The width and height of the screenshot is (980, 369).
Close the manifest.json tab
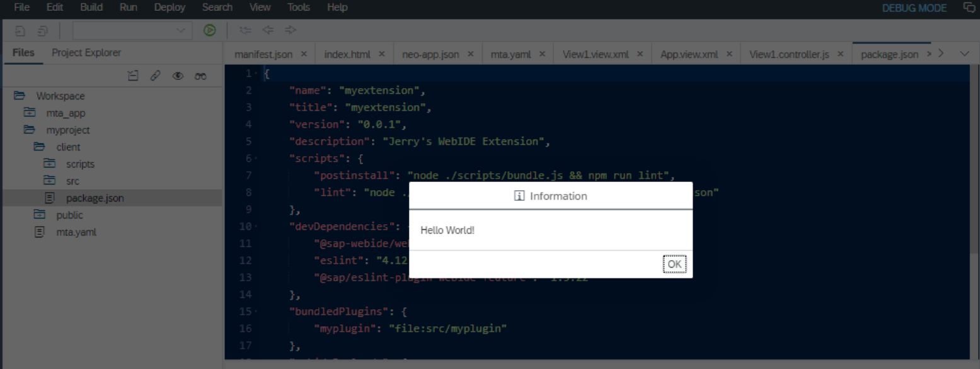[304, 54]
